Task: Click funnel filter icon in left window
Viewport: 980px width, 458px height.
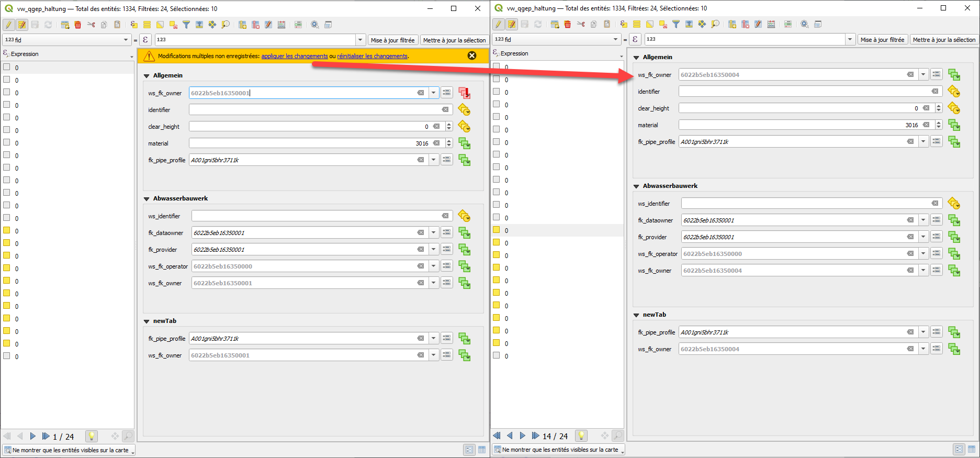Action: click(186, 25)
